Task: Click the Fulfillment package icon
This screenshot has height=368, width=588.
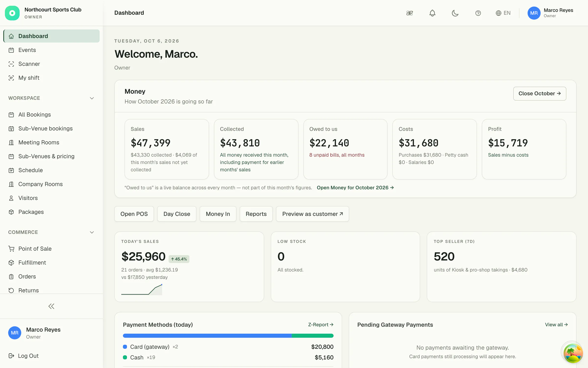Action: 11,263
